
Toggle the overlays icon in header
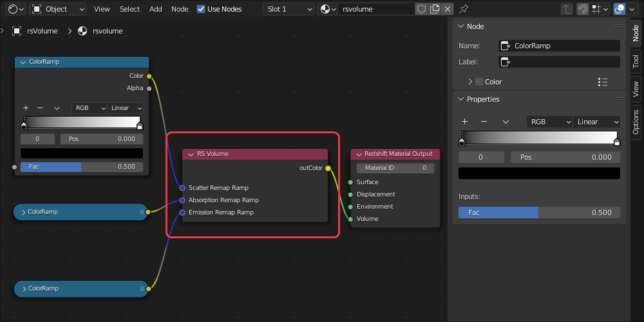click(620, 9)
